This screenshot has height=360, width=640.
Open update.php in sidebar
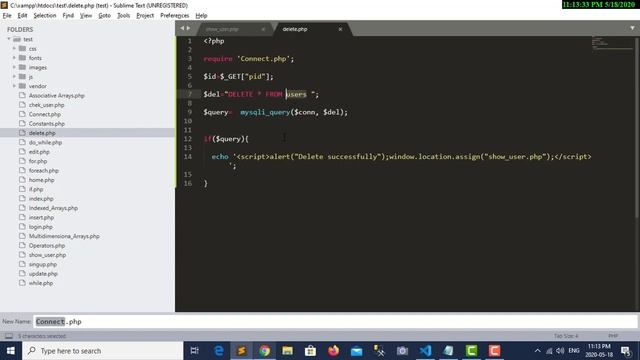pyautogui.click(x=43, y=274)
